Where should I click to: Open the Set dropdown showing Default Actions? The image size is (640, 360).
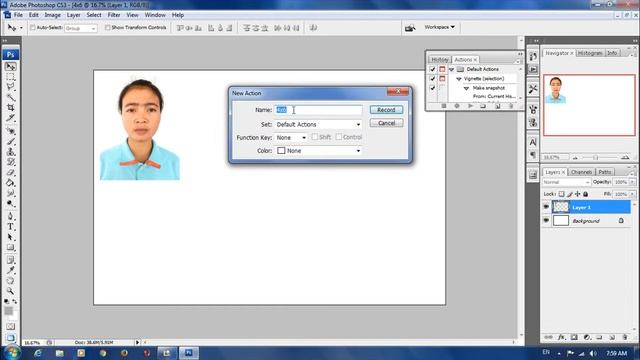(x=318, y=124)
